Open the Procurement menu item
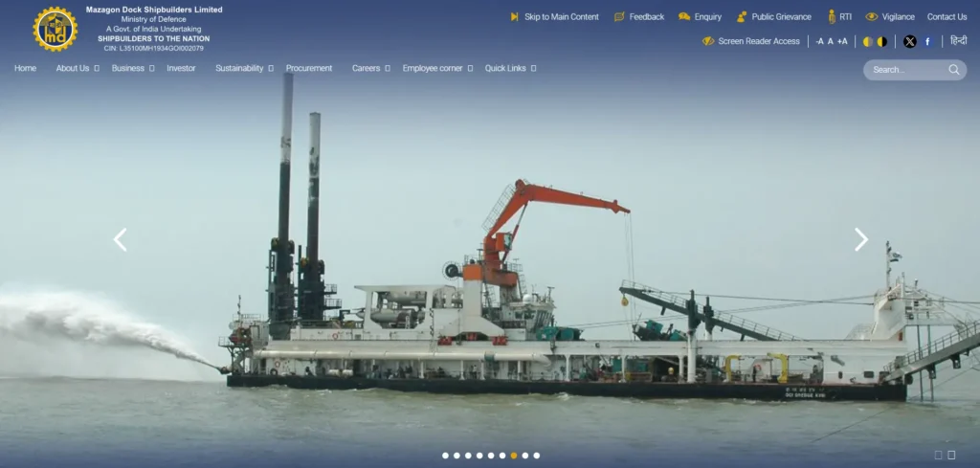The height and width of the screenshot is (468, 980). click(309, 69)
